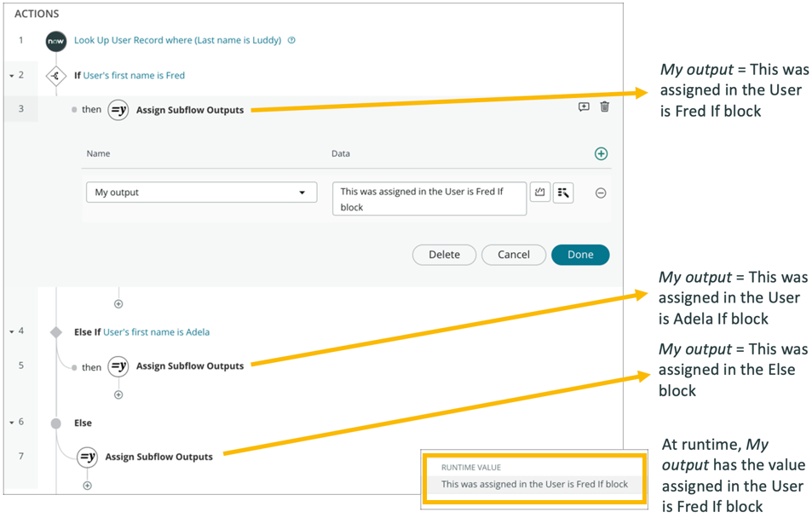This screenshot has height=518, width=812.
Task: Click the If flow logic diamond icon
Action: coord(55,75)
